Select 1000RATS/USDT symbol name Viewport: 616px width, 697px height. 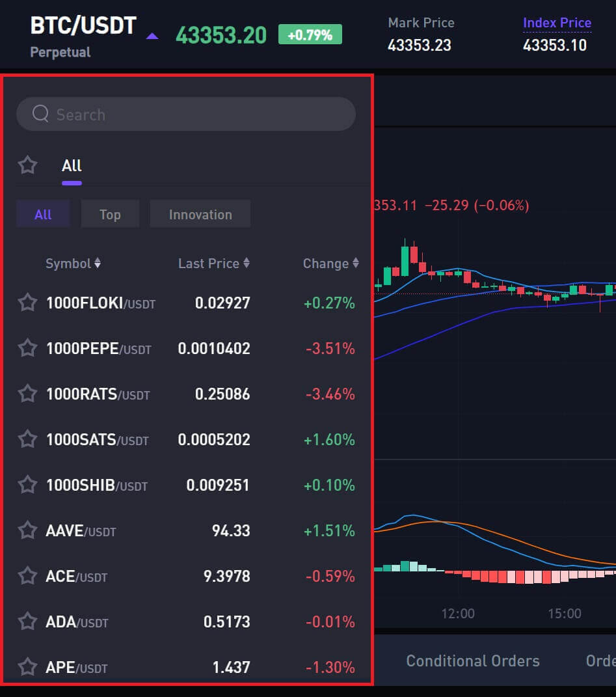(98, 394)
